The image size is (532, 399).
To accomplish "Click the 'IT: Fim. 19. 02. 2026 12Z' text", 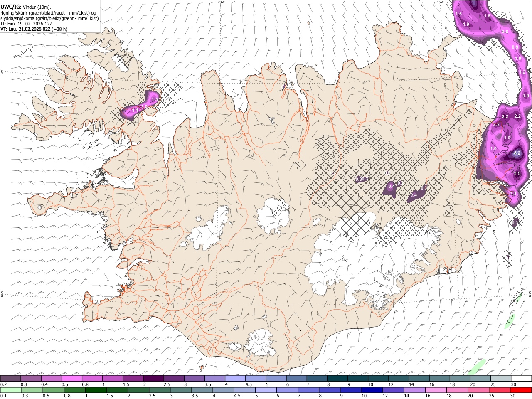I will click(x=26, y=24).
